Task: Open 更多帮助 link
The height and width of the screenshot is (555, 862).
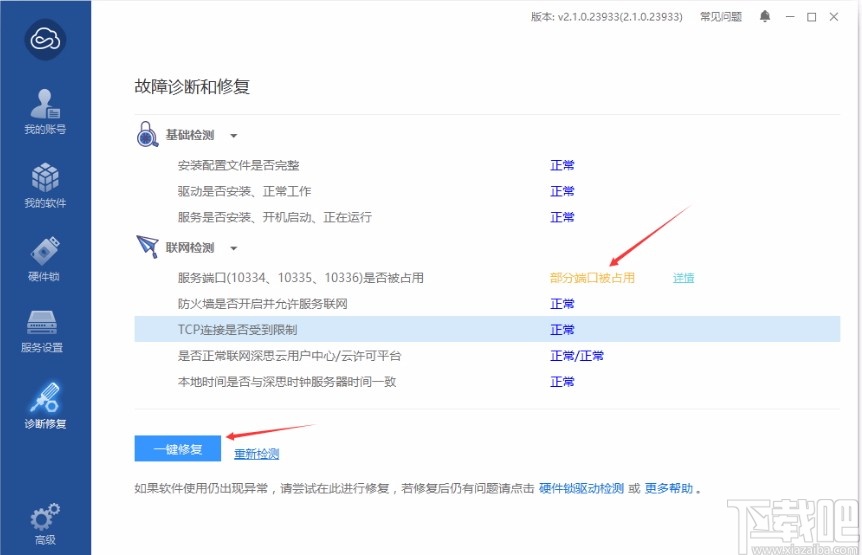Action: pyautogui.click(x=668, y=488)
